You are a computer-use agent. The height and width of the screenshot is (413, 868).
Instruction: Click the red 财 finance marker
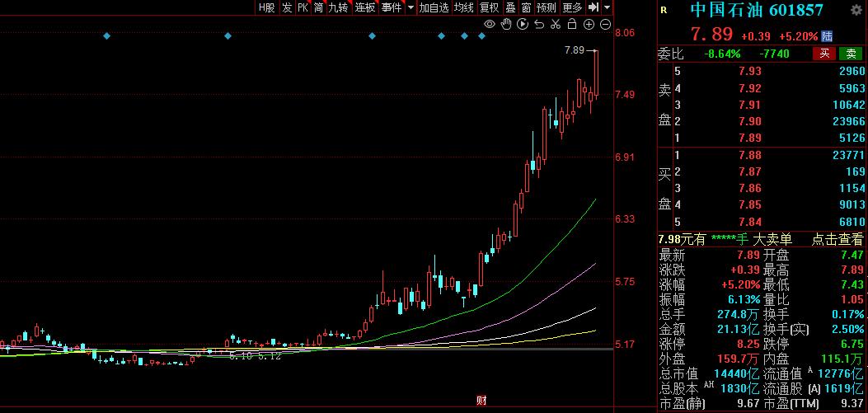point(481,401)
